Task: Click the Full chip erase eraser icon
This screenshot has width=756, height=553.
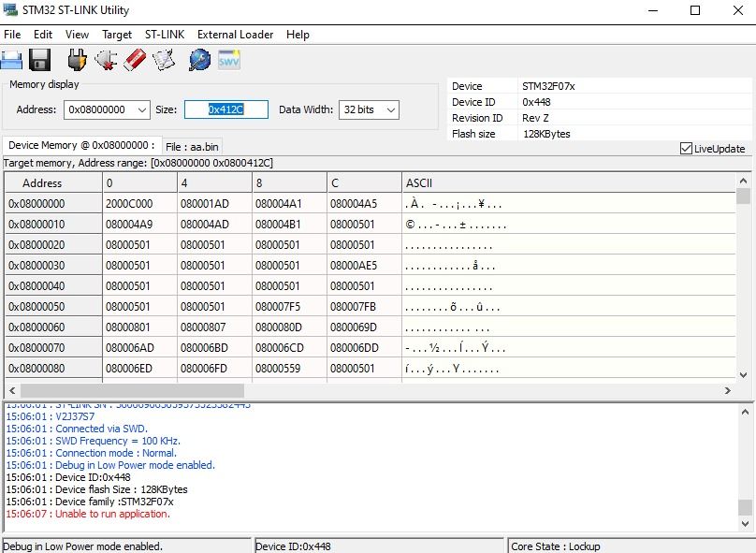Action: click(135, 60)
